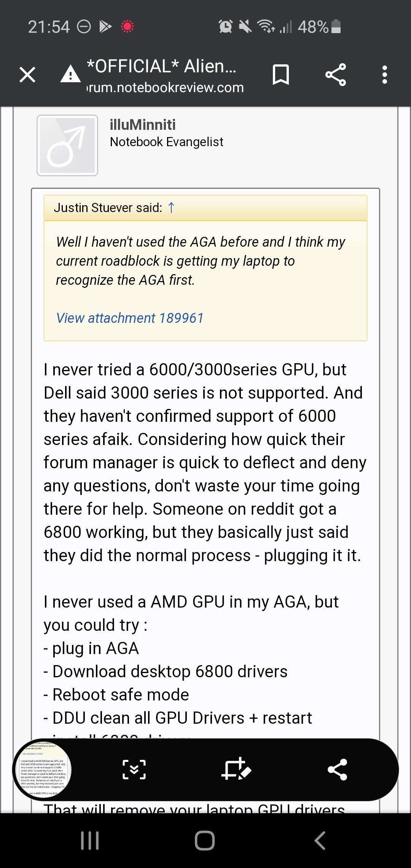The height and width of the screenshot is (868, 411).
Task: Share the page from top toolbar
Action: point(336,75)
